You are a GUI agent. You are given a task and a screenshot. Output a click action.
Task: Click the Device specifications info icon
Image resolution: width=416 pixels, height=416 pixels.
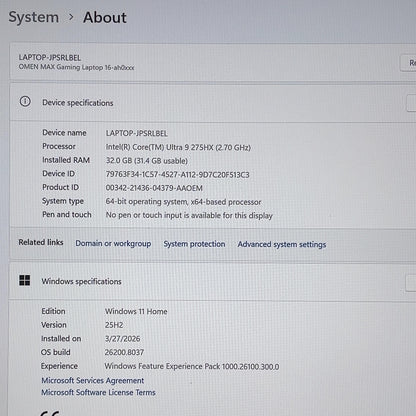click(25, 101)
